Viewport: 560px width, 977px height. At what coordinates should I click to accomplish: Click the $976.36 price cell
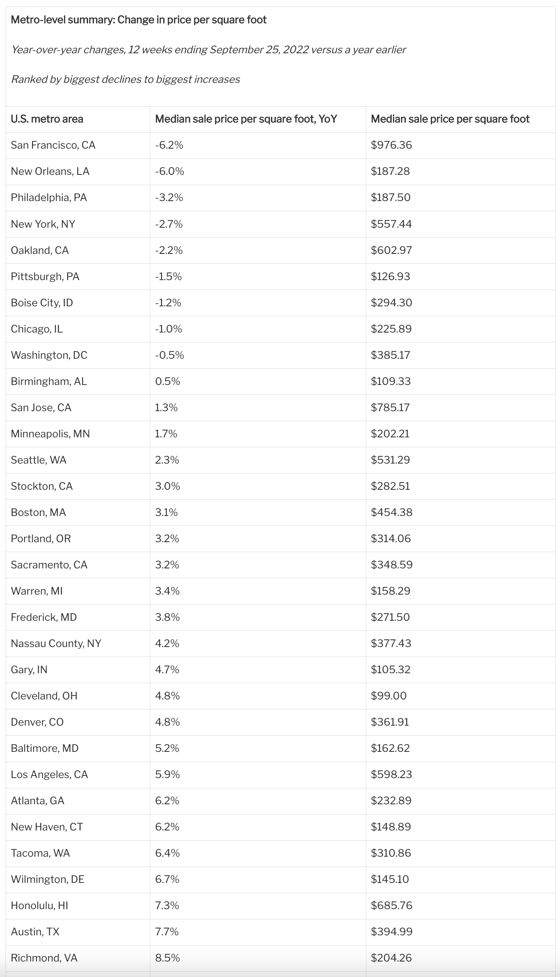(x=391, y=145)
